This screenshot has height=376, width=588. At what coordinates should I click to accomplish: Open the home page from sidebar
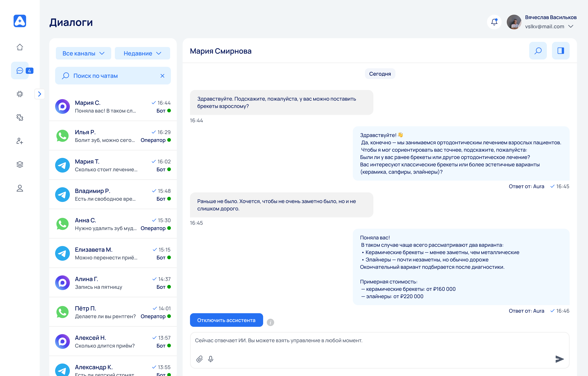click(x=20, y=47)
